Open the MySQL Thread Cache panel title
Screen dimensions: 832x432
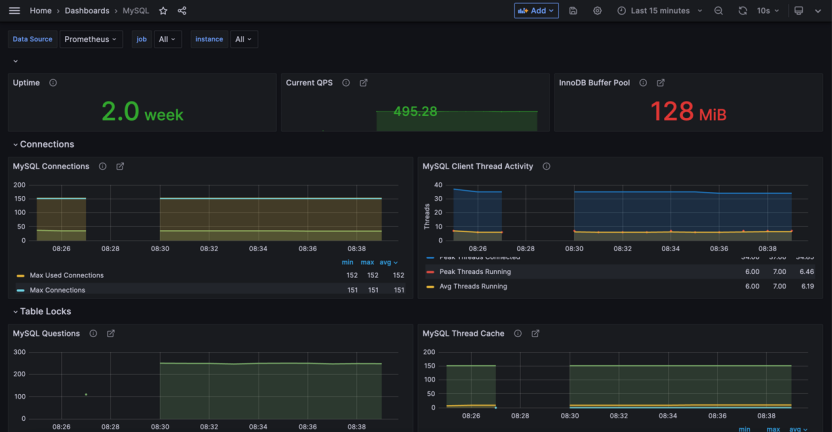[463, 333]
